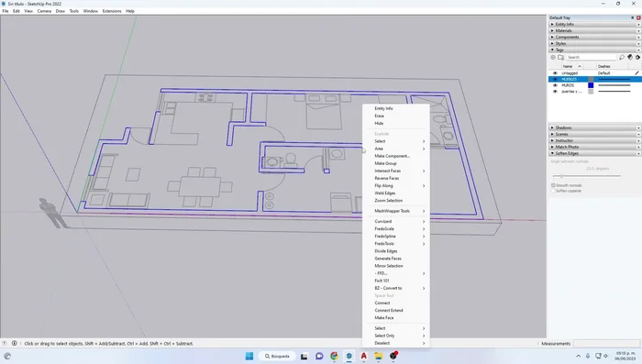642x364 pixels.
Task: Click the taskbar clock and date
Action: (x=625, y=356)
